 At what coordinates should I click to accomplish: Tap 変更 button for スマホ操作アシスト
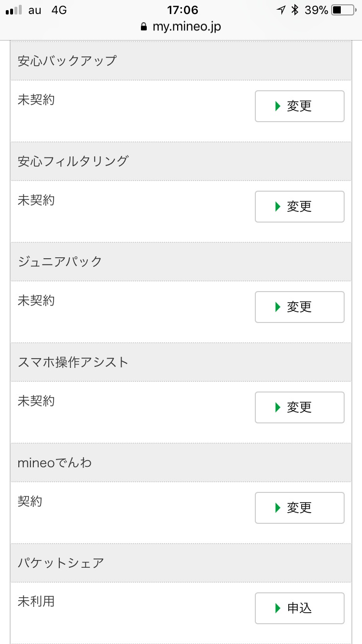click(x=299, y=407)
